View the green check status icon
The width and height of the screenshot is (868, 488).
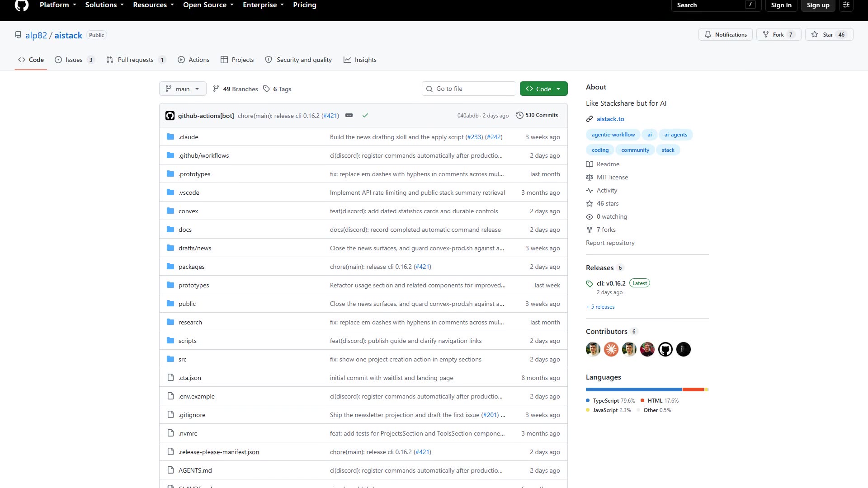[x=365, y=115]
